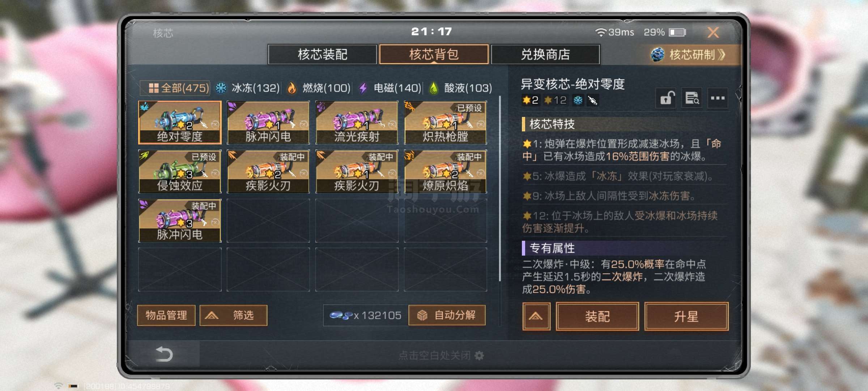Filter cores by 冰冻 snowflake icon

(221, 88)
